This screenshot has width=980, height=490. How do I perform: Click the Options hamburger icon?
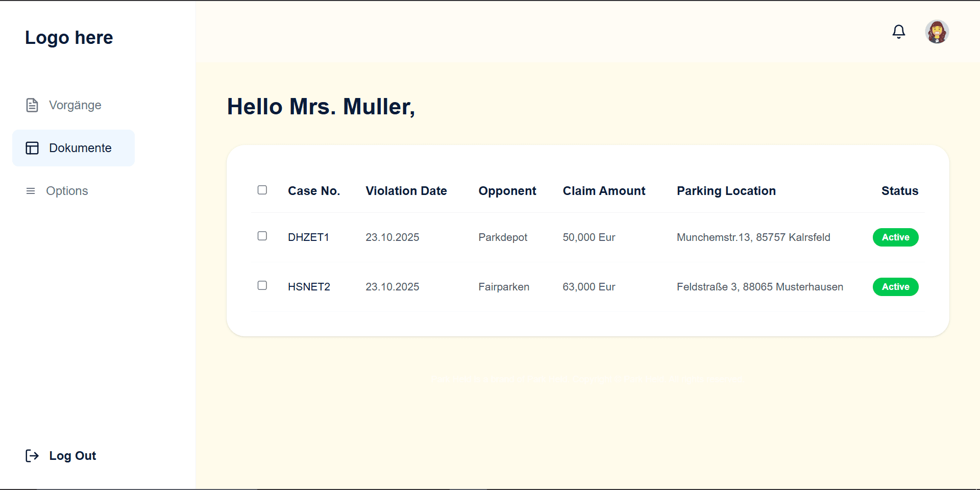[x=31, y=191]
